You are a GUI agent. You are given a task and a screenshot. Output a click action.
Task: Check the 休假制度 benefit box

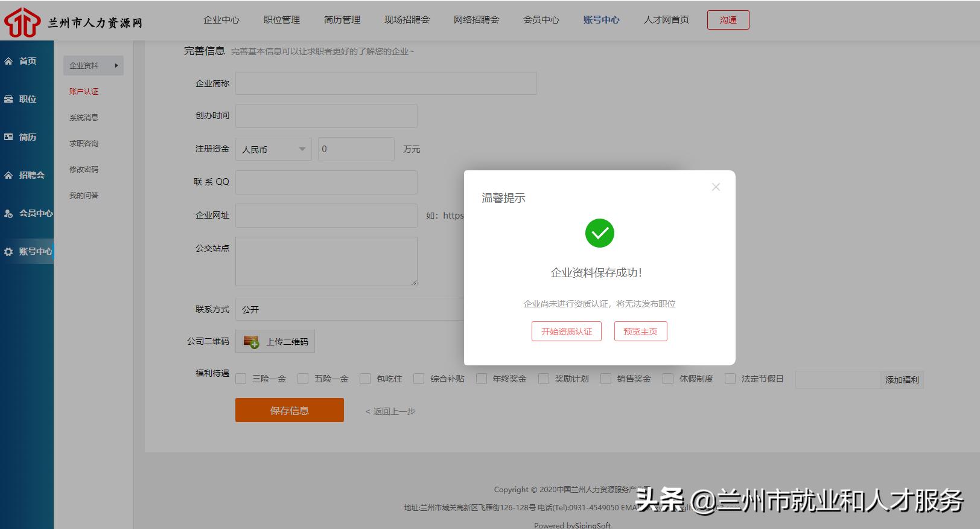[x=668, y=379]
